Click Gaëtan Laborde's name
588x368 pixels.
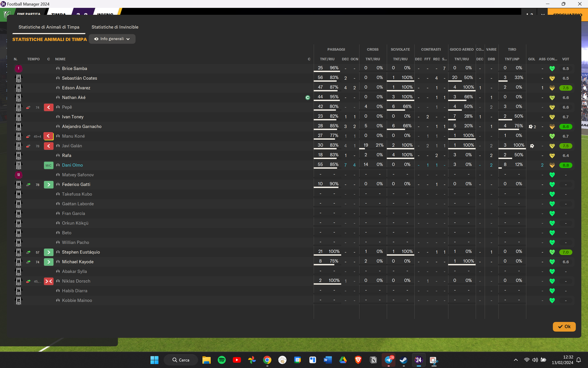pos(78,204)
